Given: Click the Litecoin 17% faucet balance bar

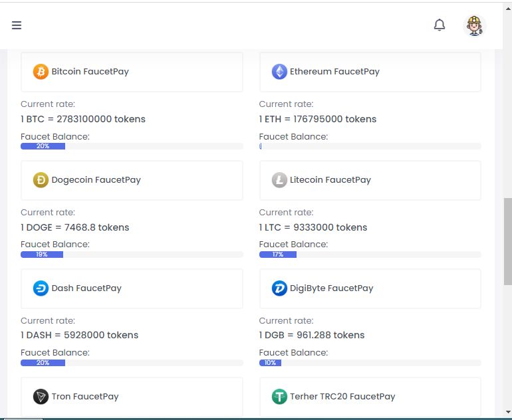Looking at the screenshot, I should click(x=370, y=255).
